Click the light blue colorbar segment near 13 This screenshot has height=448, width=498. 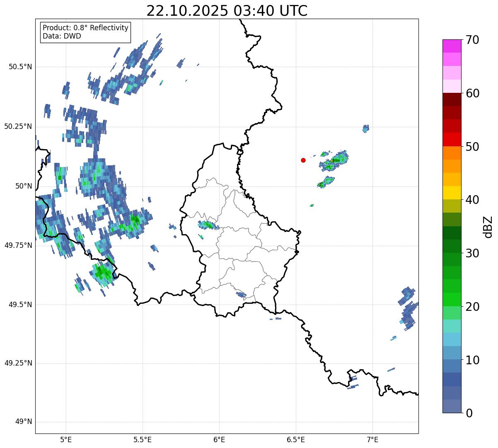(x=452, y=339)
